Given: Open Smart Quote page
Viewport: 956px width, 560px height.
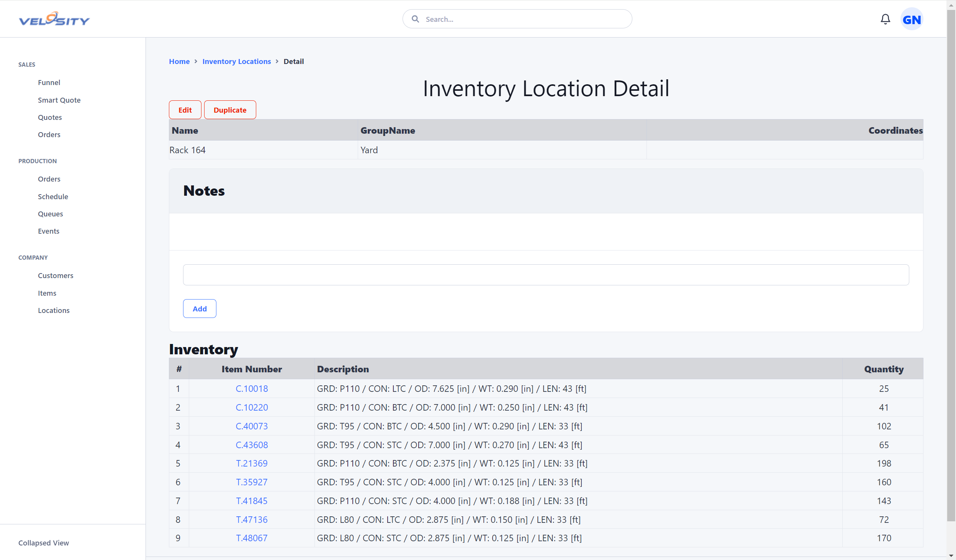Looking at the screenshot, I should pyautogui.click(x=59, y=100).
